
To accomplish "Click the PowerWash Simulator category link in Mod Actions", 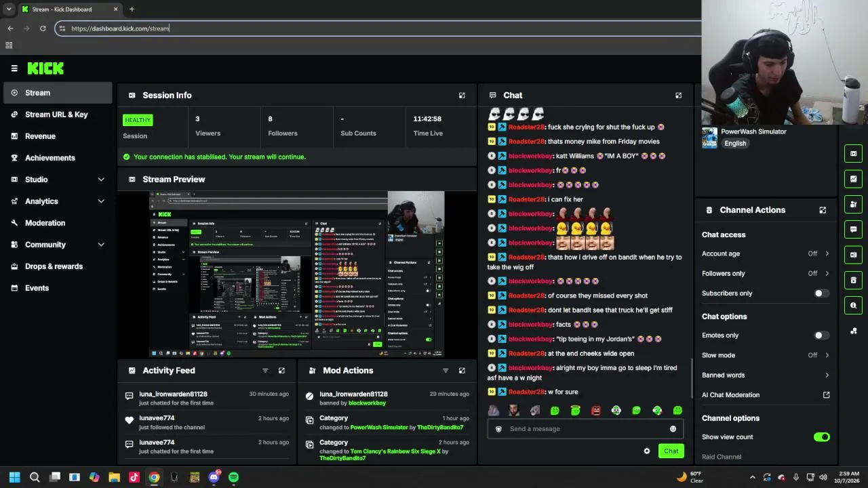I will (x=379, y=428).
